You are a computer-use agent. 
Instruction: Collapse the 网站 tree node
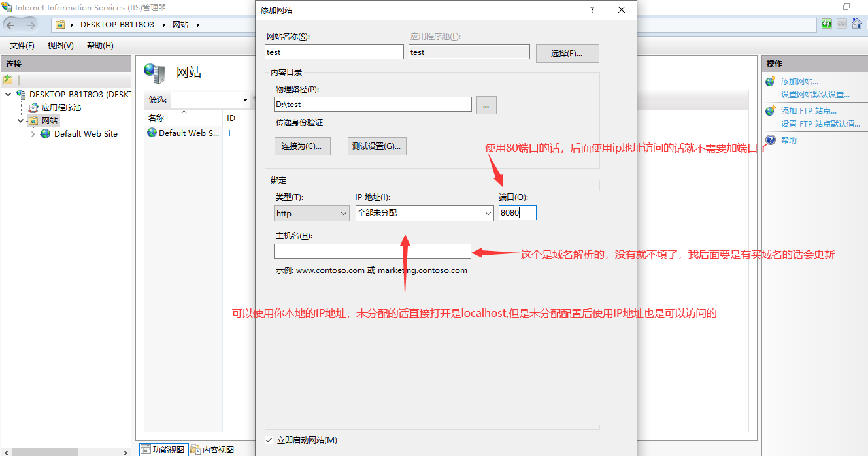(20, 120)
